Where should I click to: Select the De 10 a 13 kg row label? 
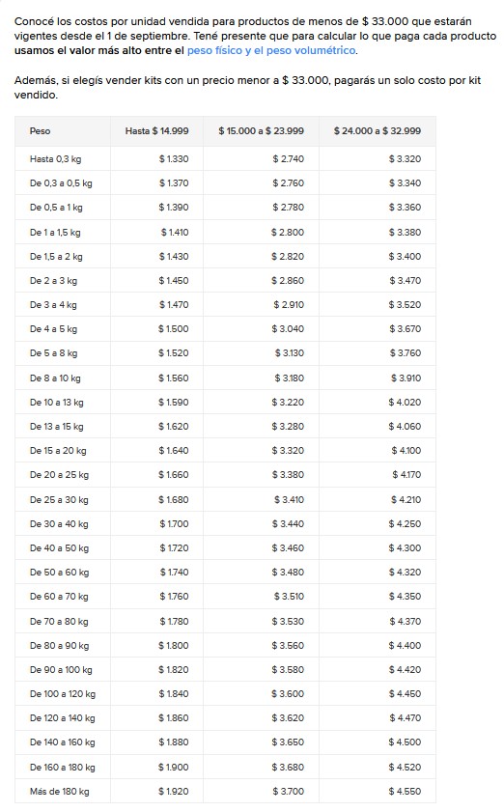[x=56, y=403]
